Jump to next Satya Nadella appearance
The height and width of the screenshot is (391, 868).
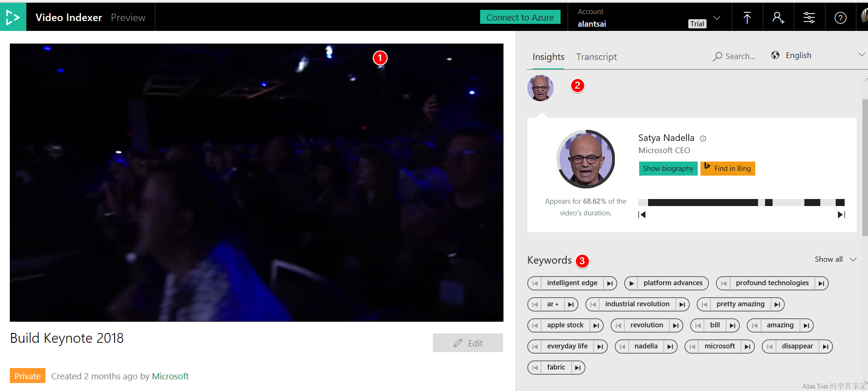tap(841, 214)
